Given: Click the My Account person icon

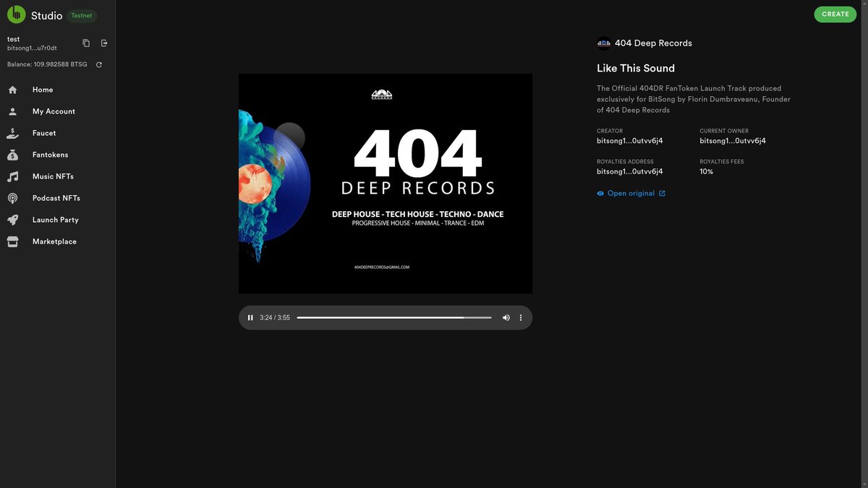Looking at the screenshot, I should pos(12,111).
